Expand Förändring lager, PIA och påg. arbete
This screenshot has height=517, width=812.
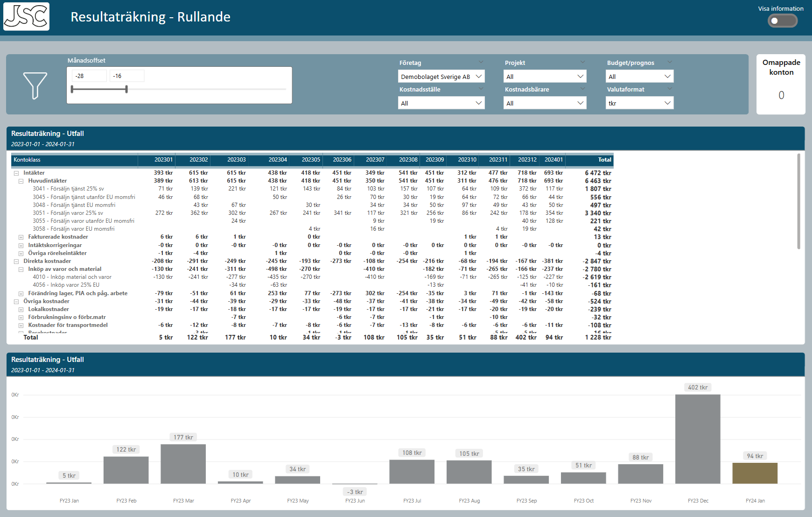tap(21, 294)
